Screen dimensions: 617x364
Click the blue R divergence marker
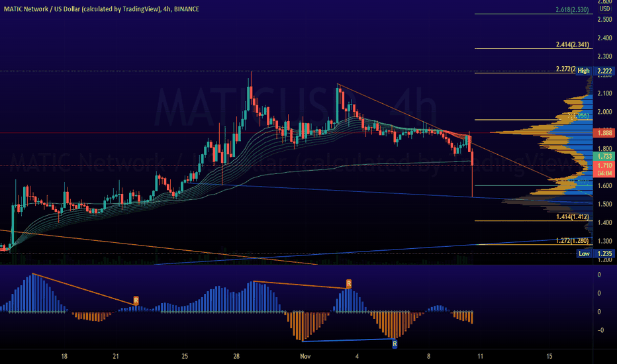pyautogui.click(x=395, y=344)
